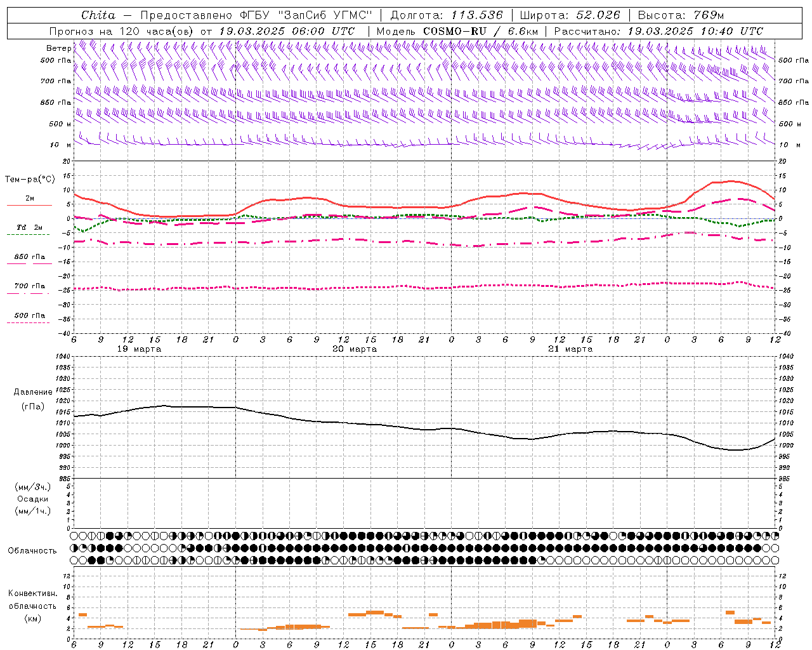Click the red 2м line sample in legend
The width and height of the screenshot is (812, 650).
pyautogui.click(x=29, y=205)
